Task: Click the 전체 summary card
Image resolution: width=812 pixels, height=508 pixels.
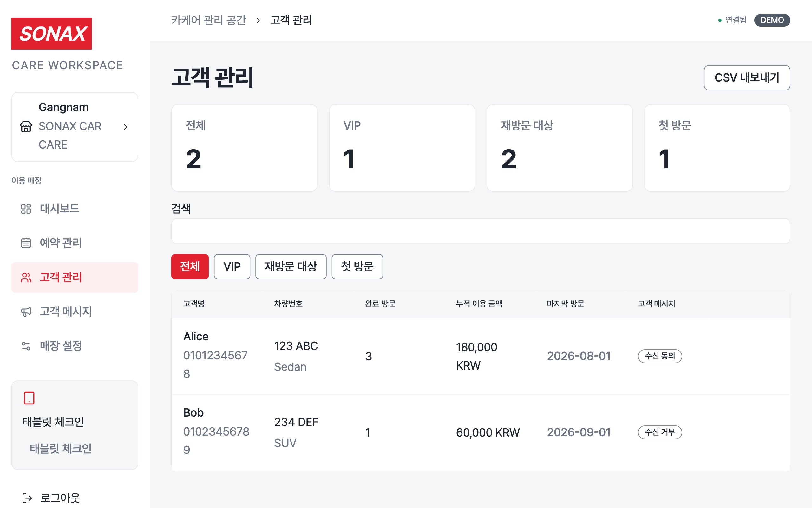Action: tap(244, 148)
